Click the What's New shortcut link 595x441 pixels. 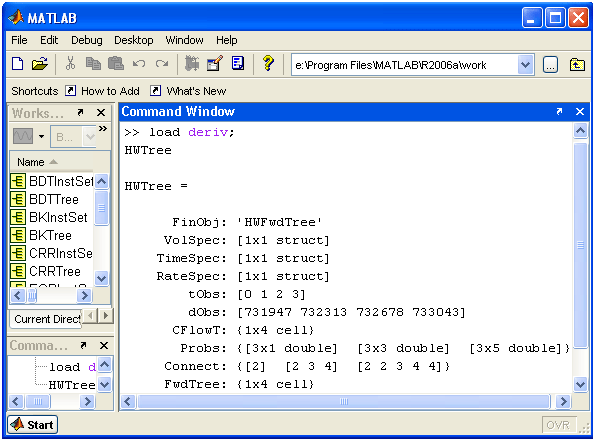tap(196, 91)
